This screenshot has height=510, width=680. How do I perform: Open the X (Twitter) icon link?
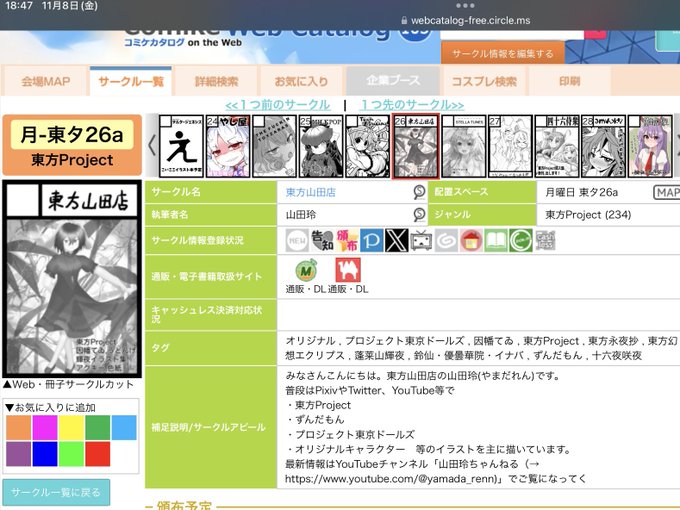pyautogui.click(x=396, y=241)
